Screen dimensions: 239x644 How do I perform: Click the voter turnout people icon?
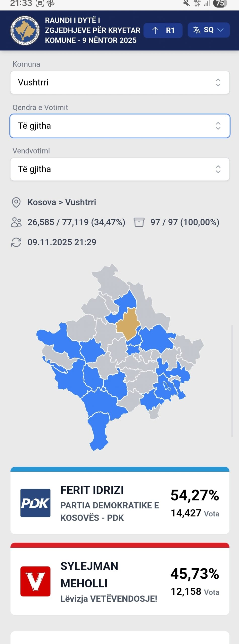click(x=16, y=222)
